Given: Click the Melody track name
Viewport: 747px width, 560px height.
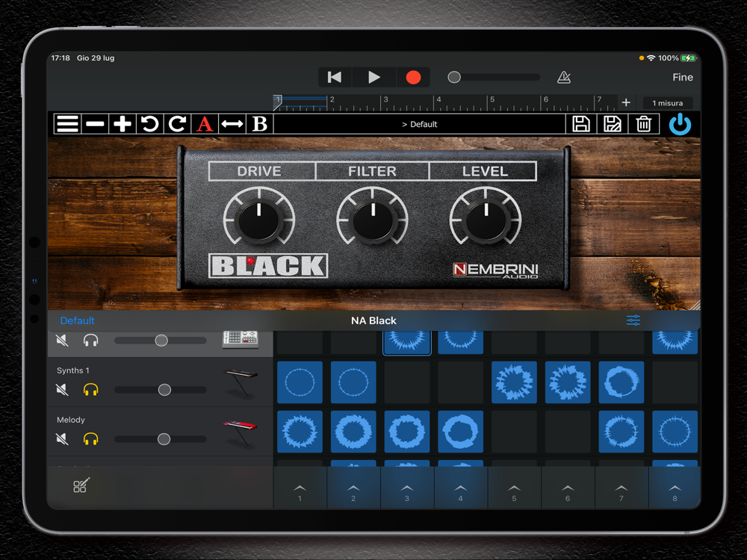Looking at the screenshot, I should [x=70, y=420].
